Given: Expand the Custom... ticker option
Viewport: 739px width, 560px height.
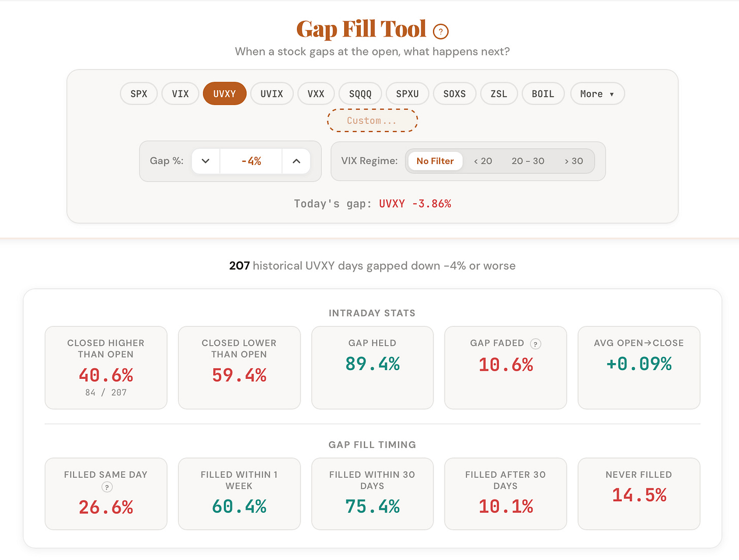Looking at the screenshot, I should [372, 120].
